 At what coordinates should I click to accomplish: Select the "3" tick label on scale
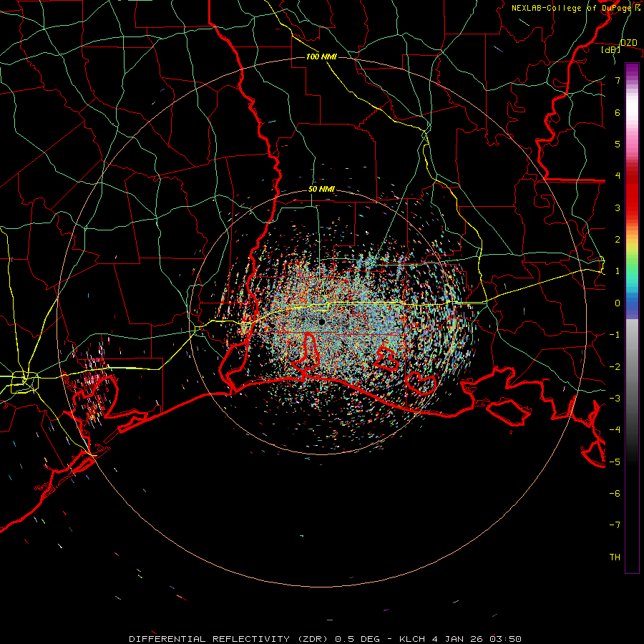click(618, 208)
